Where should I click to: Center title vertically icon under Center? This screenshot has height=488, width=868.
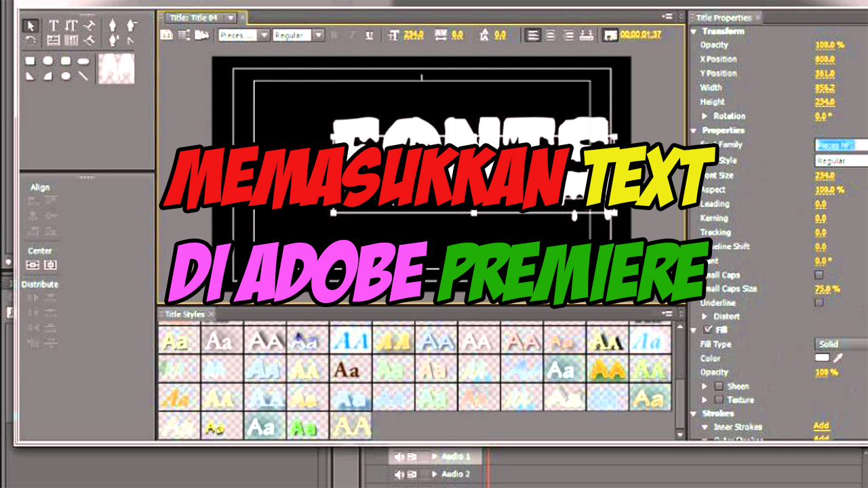coord(33,265)
